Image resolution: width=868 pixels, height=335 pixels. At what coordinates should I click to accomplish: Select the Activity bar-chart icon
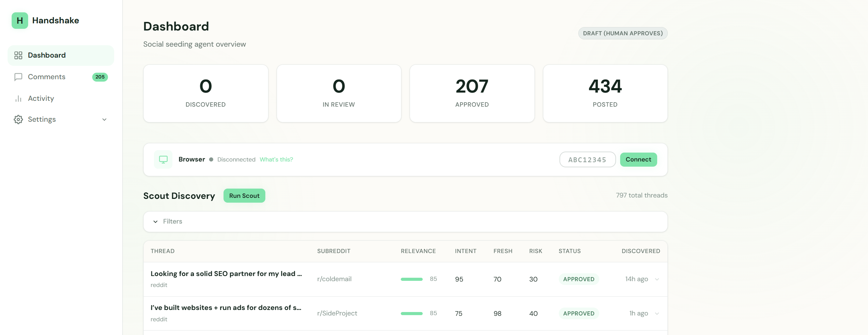point(18,98)
